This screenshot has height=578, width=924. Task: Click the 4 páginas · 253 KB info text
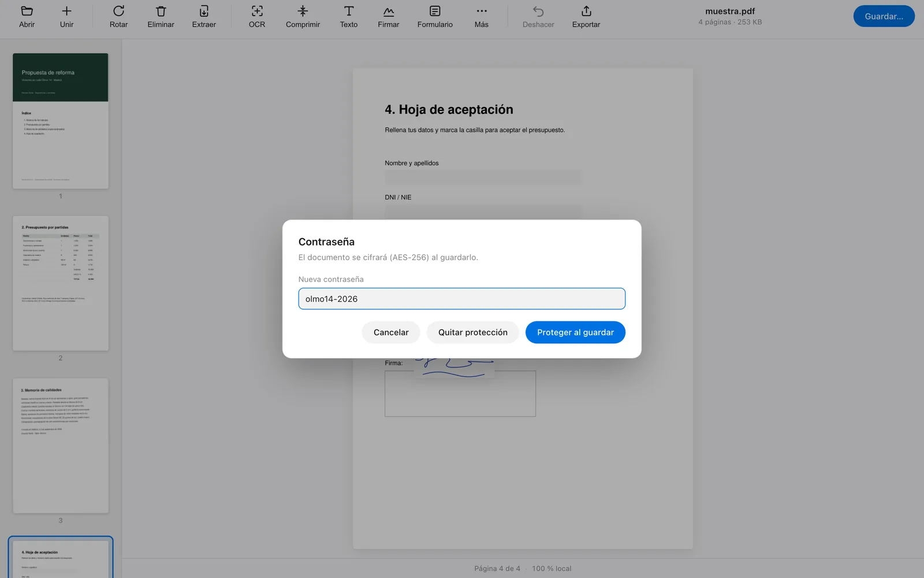730,22
